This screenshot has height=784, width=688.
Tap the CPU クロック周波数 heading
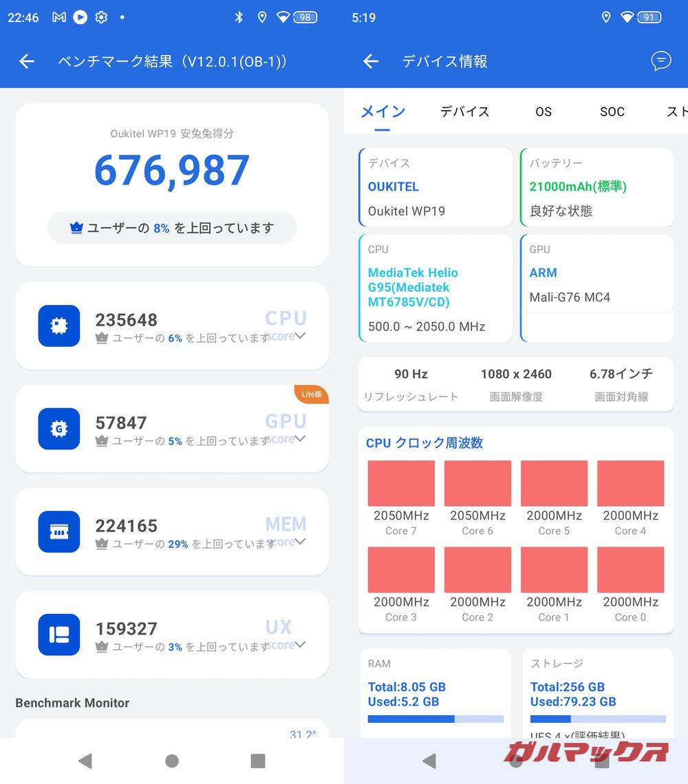tap(424, 443)
